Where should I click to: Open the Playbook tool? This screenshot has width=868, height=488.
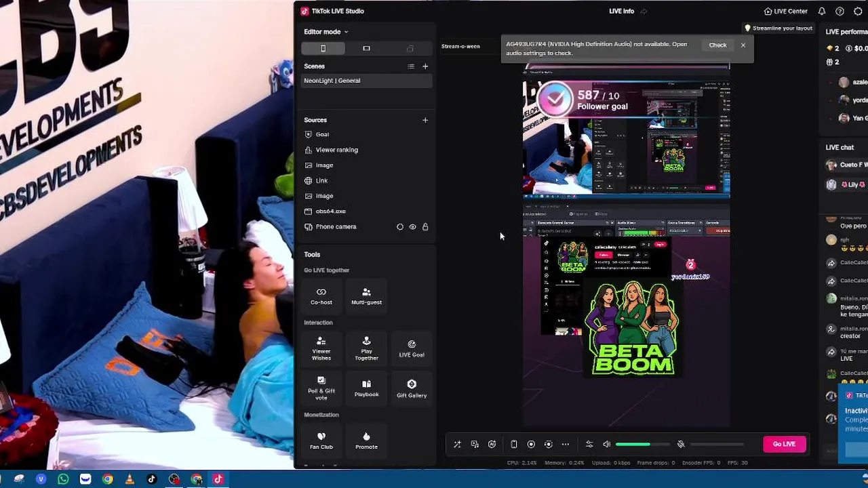click(366, 388)
